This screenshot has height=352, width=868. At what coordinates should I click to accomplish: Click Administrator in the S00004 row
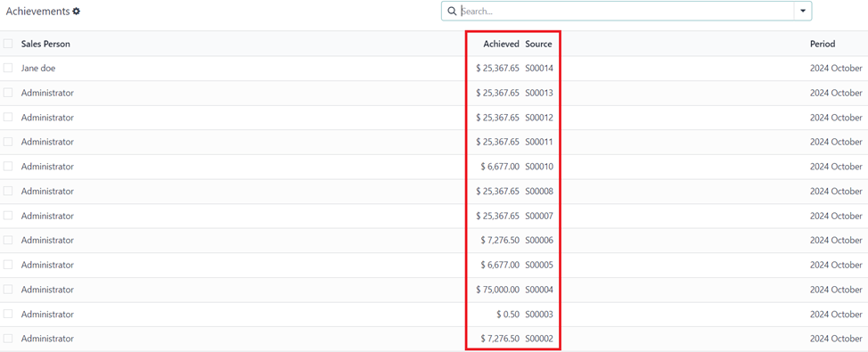coord(47,290)
